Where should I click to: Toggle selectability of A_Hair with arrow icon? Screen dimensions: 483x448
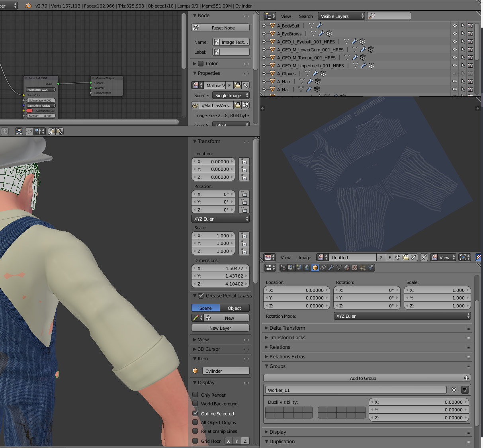463,81
